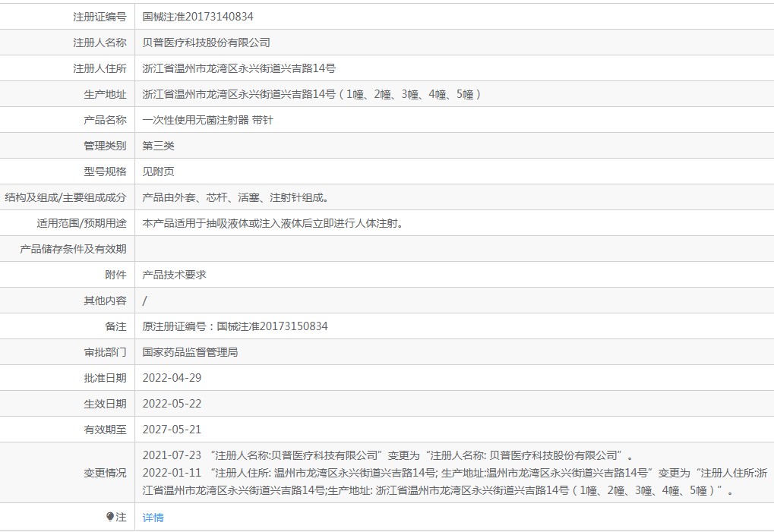Screen dimensions: 774x532
Task: Select registrant name 贝普医疗科技股份有限公司
Action: click(x=207, y=43)
